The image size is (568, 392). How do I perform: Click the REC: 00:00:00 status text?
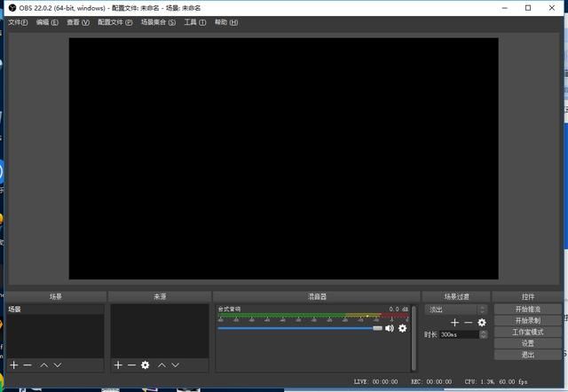pyautogui.click(x=431, y=381)
